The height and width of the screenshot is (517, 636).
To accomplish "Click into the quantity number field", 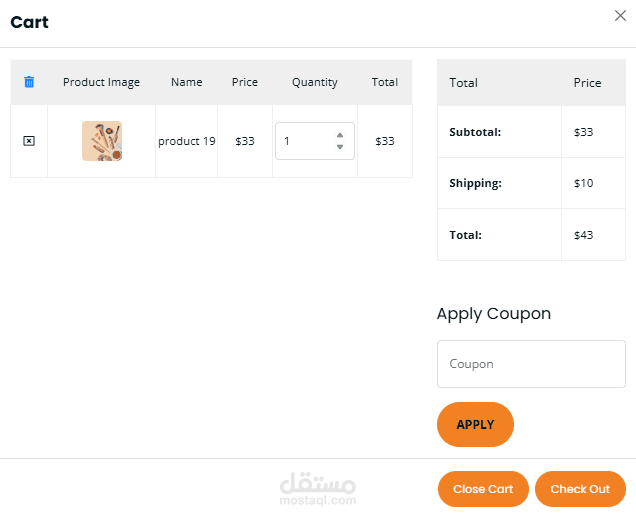I will coord(305,141).
